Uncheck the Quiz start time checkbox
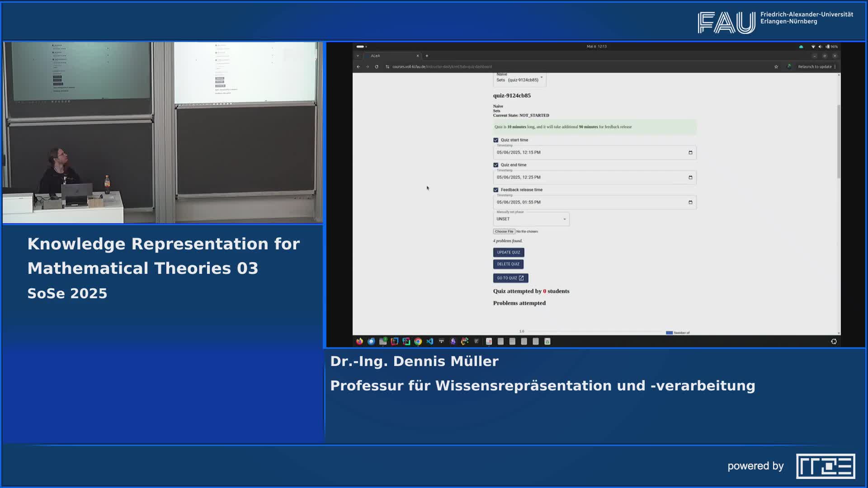Screen dimensions: 868x488 pos(495,140)
